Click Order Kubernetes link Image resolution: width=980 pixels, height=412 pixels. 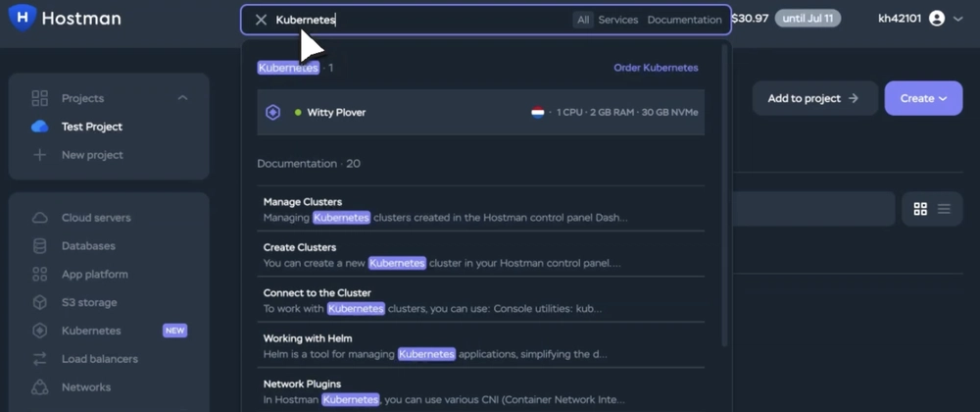pos(656,68)
